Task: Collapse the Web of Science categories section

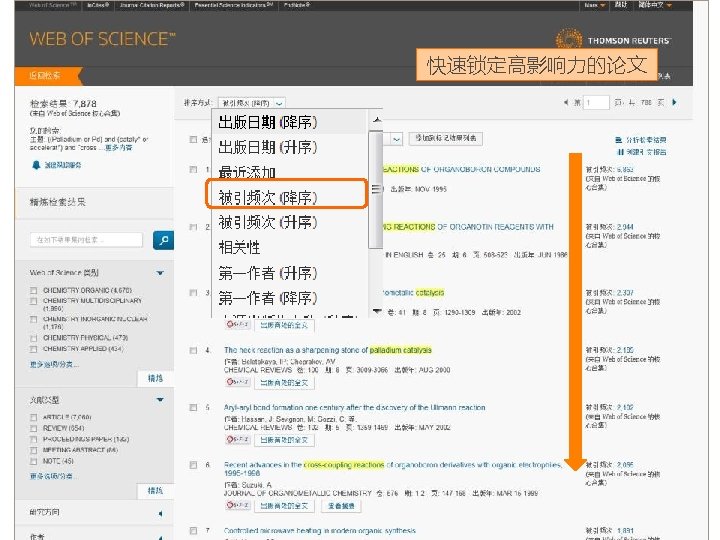Action: click(x=160, y=273)
